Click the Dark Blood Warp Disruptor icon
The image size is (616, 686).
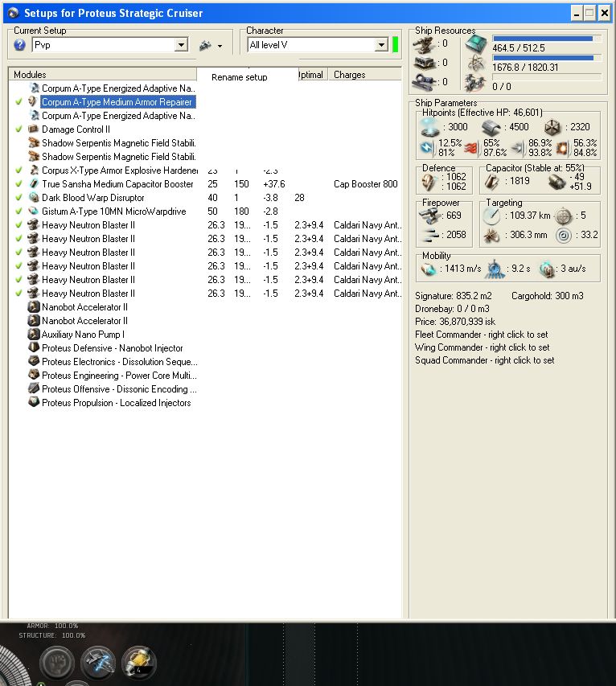point(33,197)
